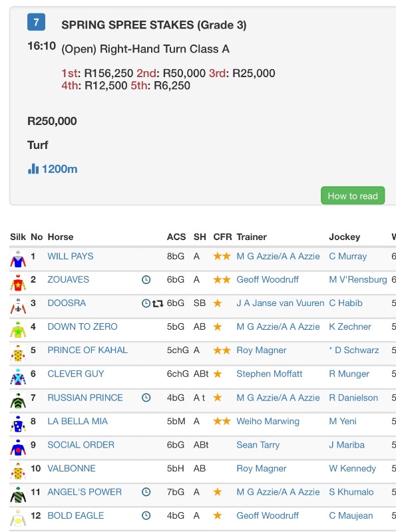Open horse profile for PRINCE OF KAHAL
This screenshot has width=396, height=532.
point(88,350)
